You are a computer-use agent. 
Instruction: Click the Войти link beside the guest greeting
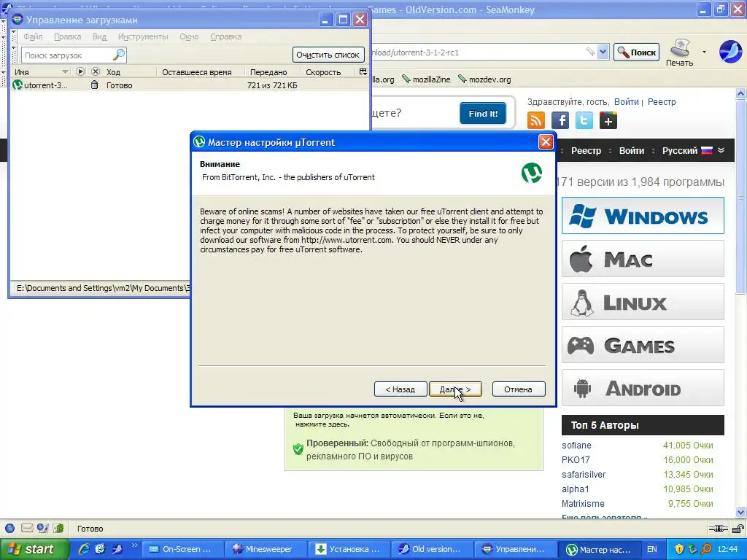(x=626, y=102)
